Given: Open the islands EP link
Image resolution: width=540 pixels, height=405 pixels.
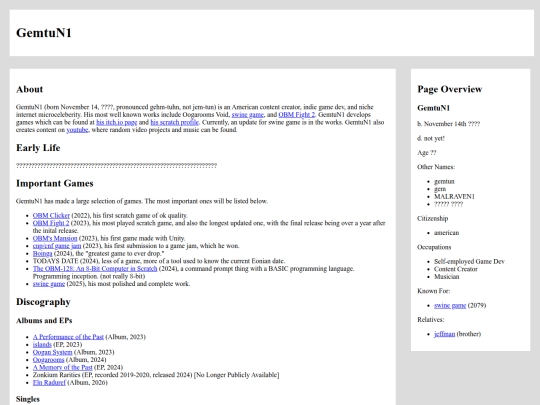Looking at the screenshot, I should pos(42,344).
